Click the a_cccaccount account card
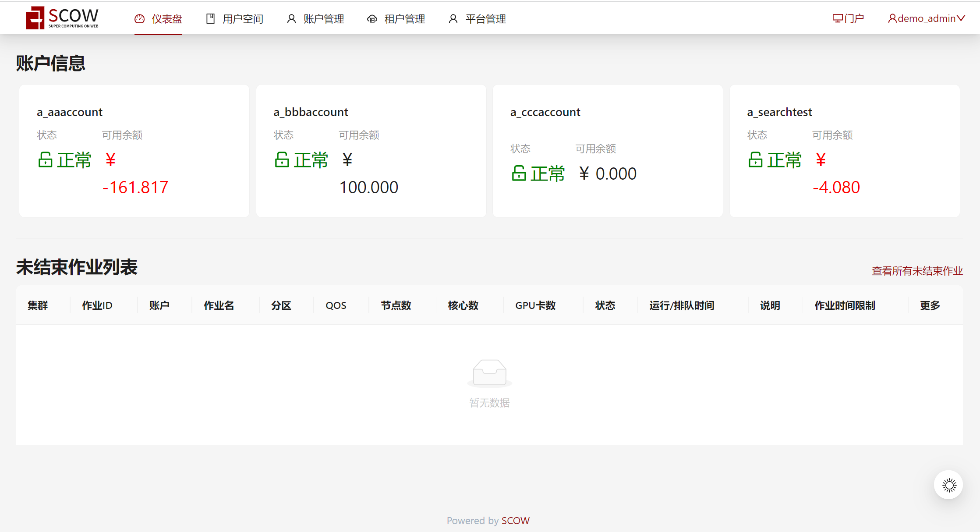 click(607, 151)
